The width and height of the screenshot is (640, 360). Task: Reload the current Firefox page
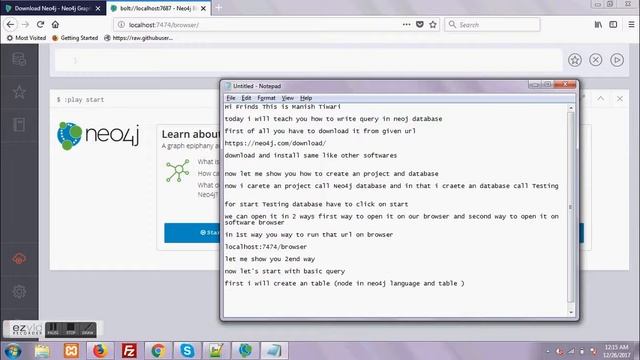[40, 24]
